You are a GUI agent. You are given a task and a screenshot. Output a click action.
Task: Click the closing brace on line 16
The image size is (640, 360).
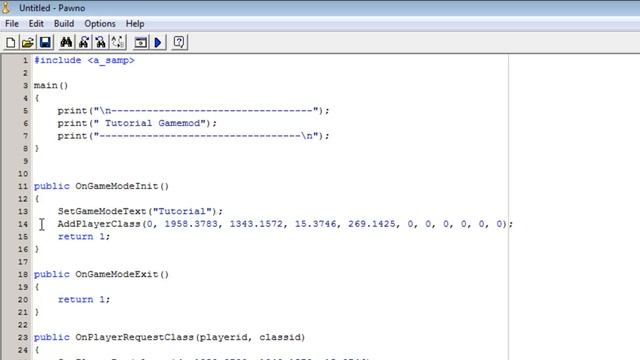37,249
